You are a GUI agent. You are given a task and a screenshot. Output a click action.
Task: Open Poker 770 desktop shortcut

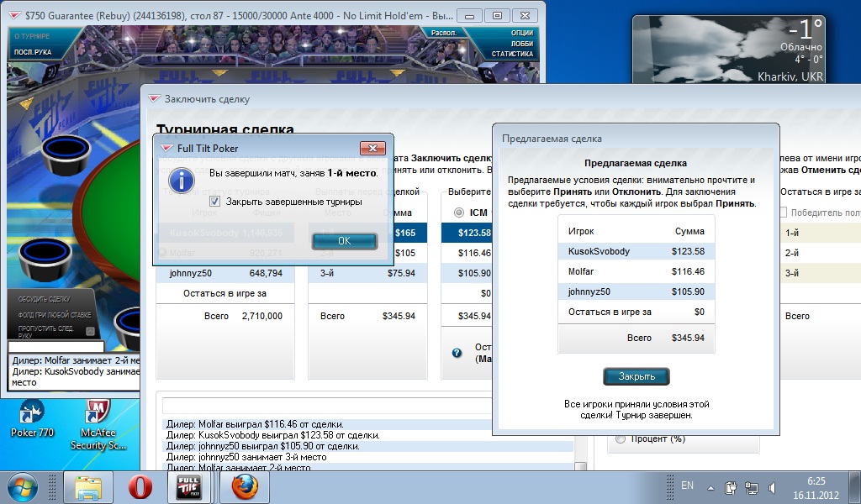(x=32, y=418)
